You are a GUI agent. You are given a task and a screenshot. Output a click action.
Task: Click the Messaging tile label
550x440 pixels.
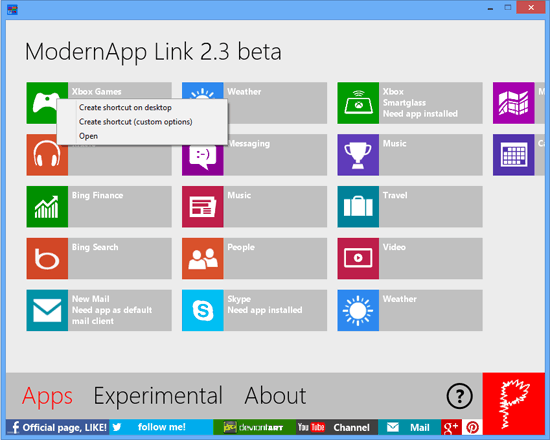click(x=249, y=144)
